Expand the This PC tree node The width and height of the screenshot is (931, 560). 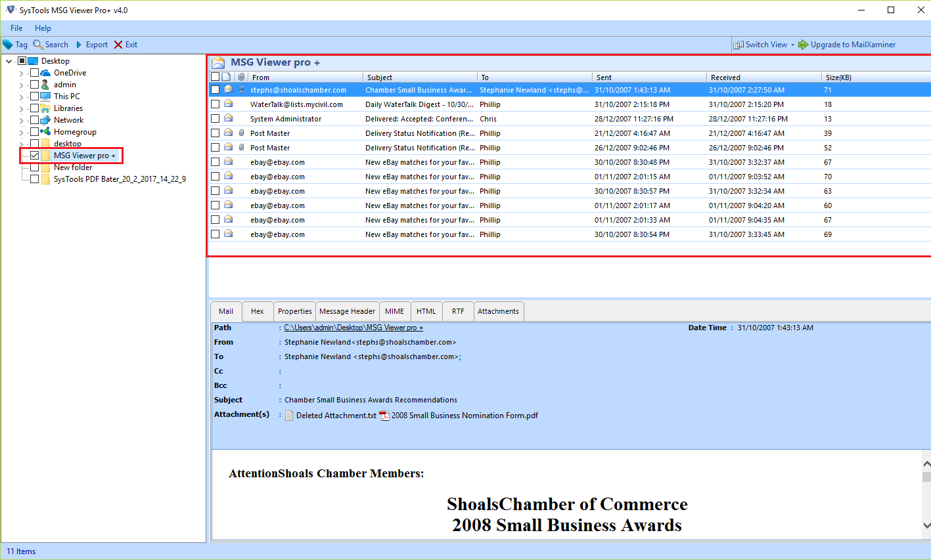click(22, 97)
